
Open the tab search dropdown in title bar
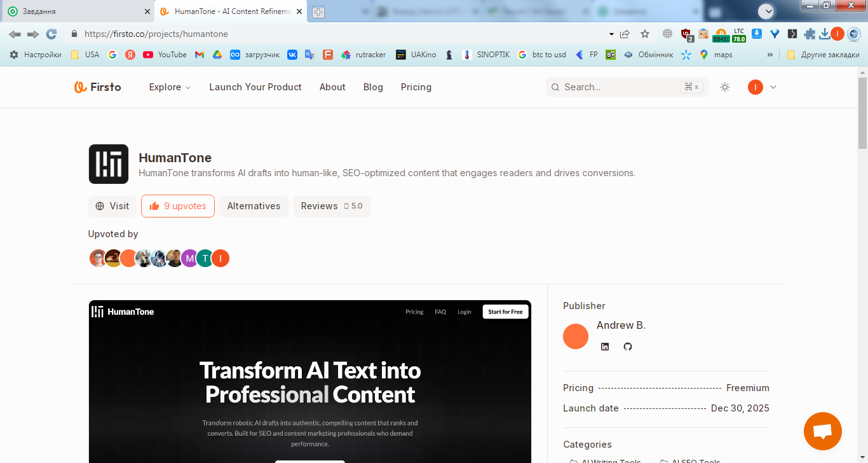click(766, 11)
